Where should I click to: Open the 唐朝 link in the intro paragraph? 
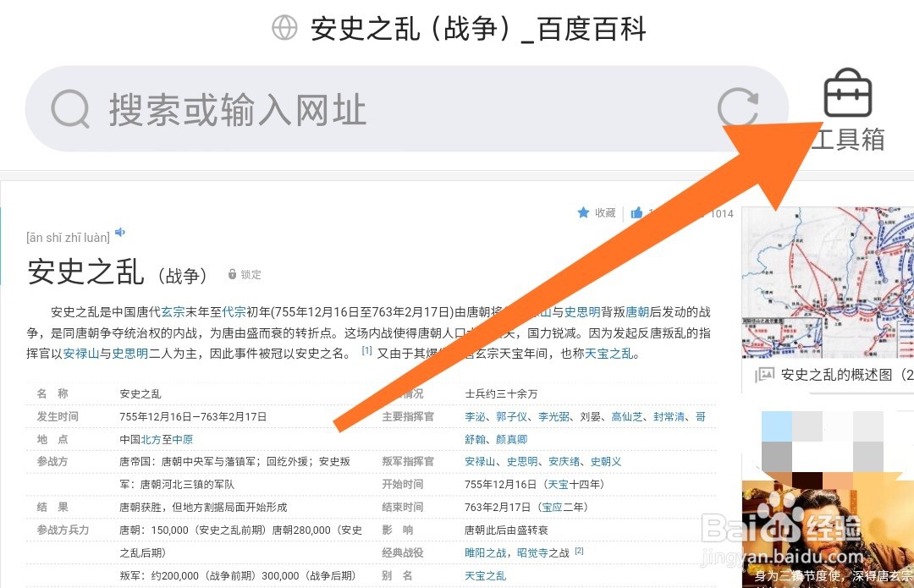pyautogui.click(x=637, y=312)
